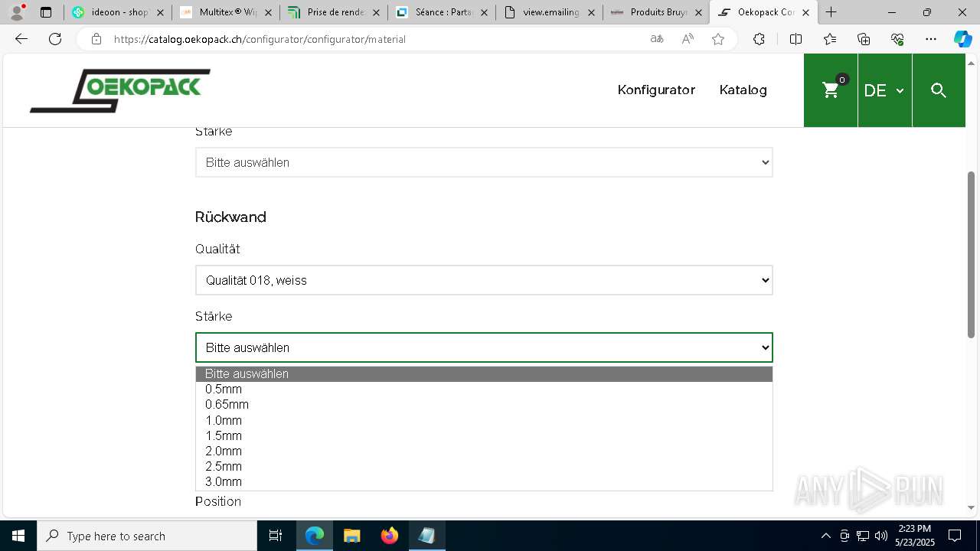980x551 pixels.
Task: Open the DE language dropdown
Action: point(884,90)
